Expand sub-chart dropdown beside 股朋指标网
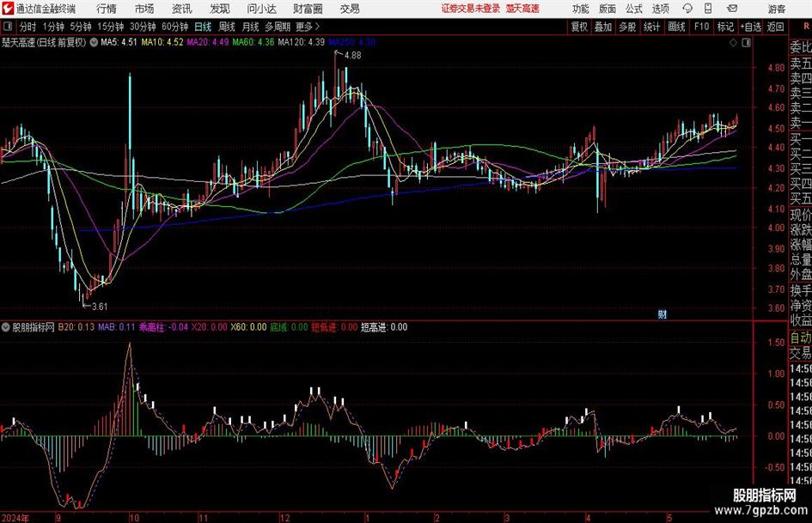This screenshot has width=812, height=523. [6, 327]
